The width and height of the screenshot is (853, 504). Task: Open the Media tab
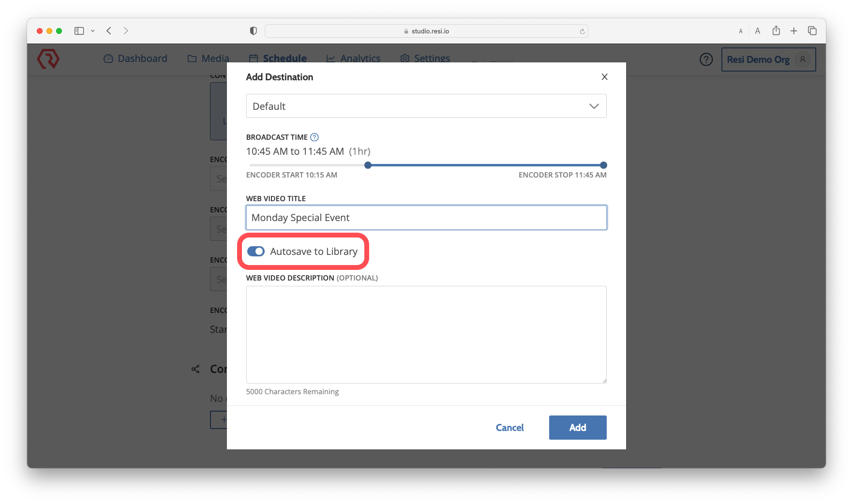pyautogui.click(x=209, y=59)
